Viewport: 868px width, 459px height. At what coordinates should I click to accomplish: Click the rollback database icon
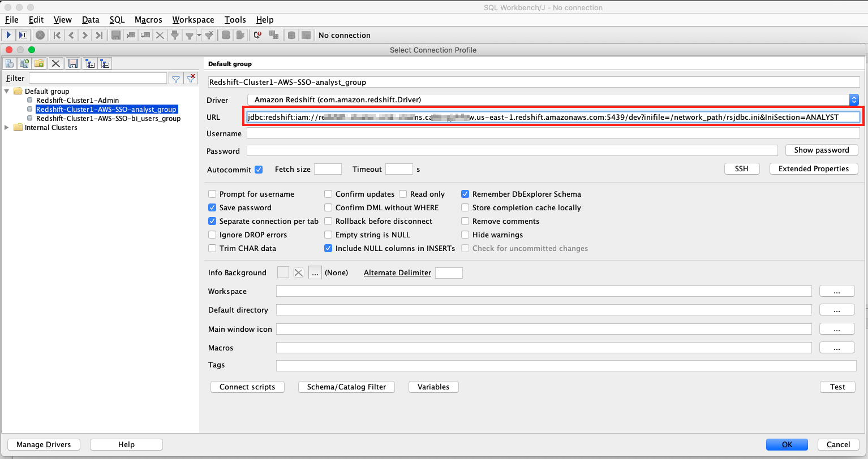coord(240,35)
